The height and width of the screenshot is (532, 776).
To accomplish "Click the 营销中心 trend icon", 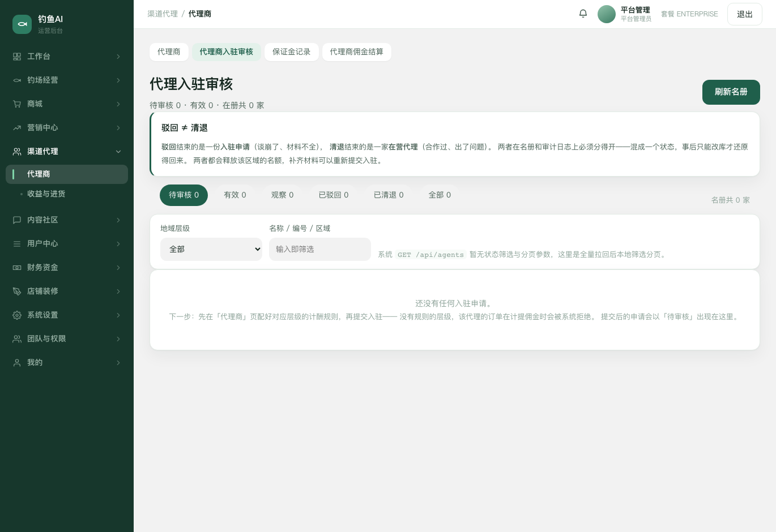I will [17, 128].
